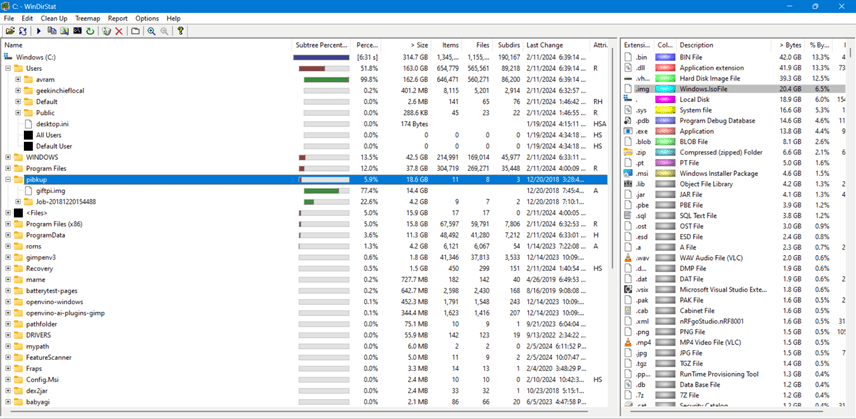
Task: Collapse the Users folder tree node
Action: click(8, 68)
